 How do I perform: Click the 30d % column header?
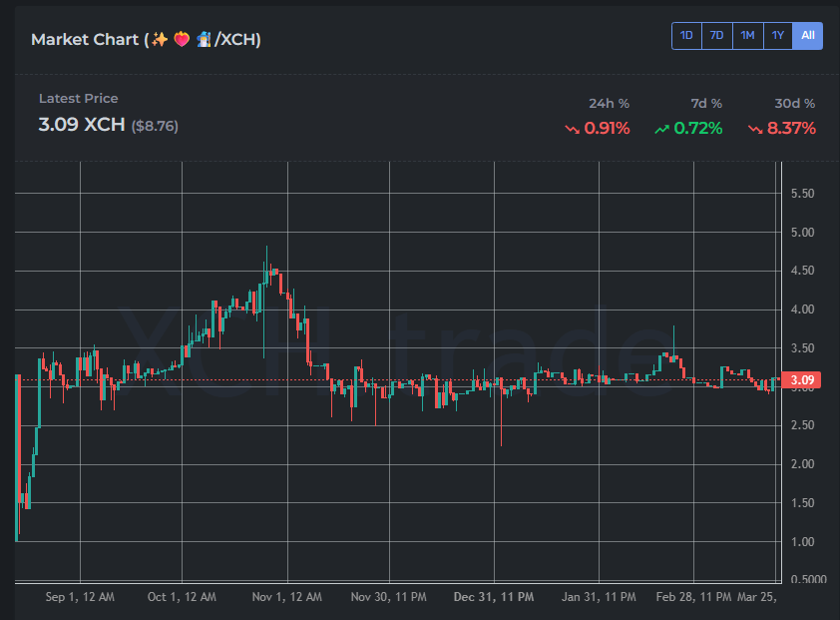(794, 104)
